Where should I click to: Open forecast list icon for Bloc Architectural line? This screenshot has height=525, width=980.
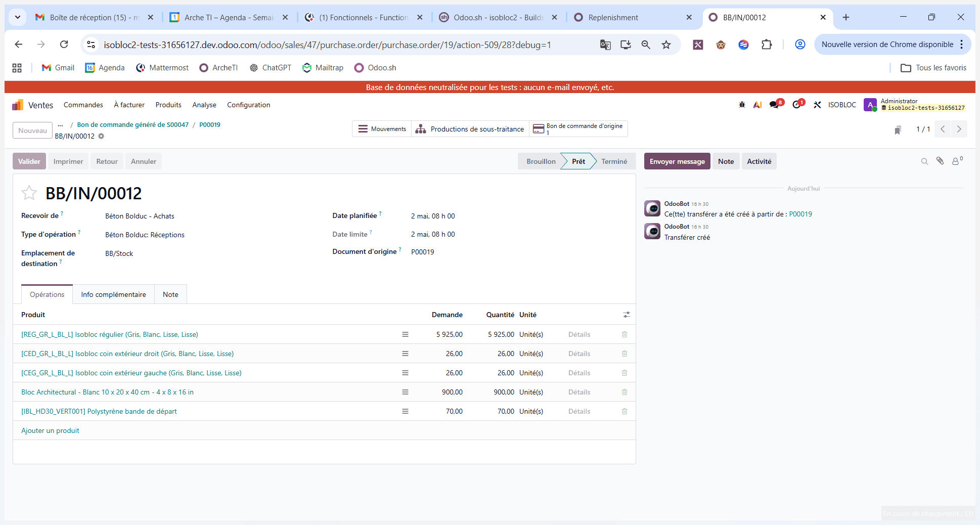coord(405,392)
